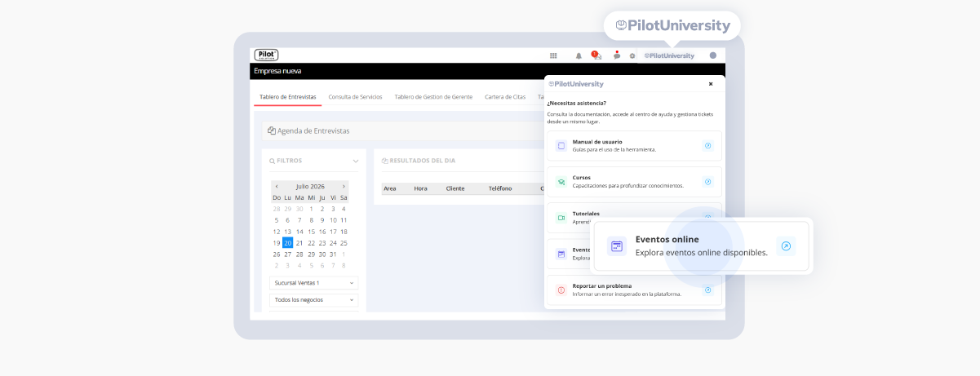Open the Todos los negocios dropdown

pyautogui.click(x=314, y=300)
